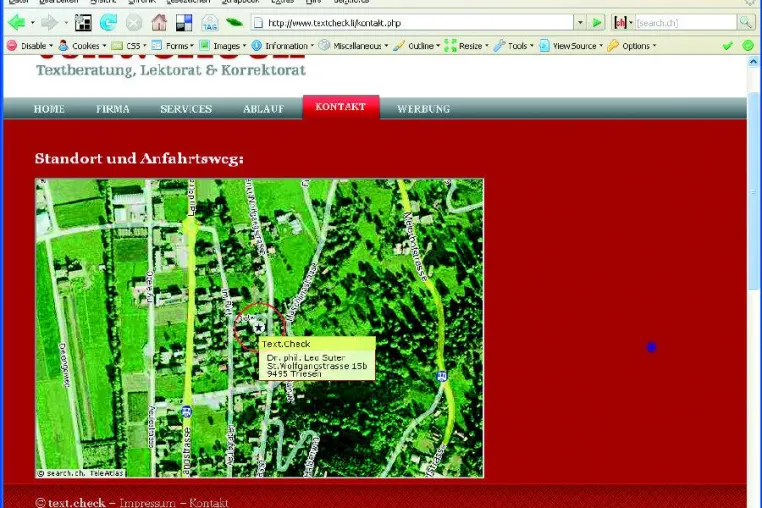Open the address bar URL dropdown

tap(580, 22)
